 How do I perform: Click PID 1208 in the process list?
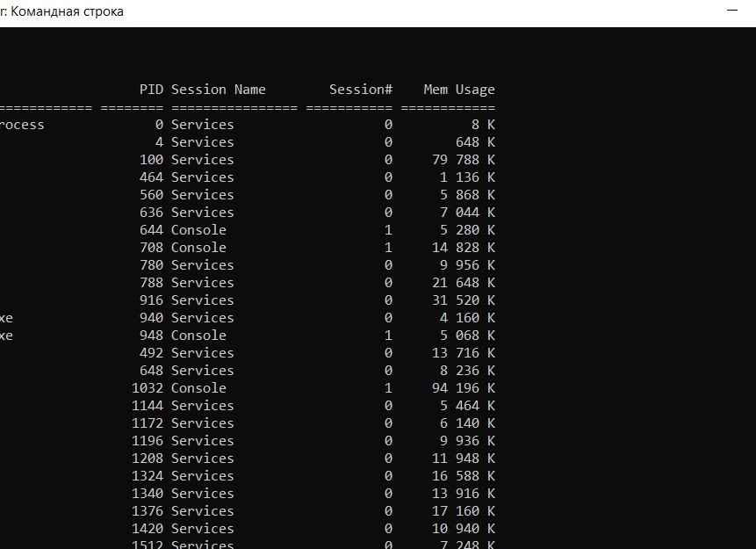coord(148,459)
